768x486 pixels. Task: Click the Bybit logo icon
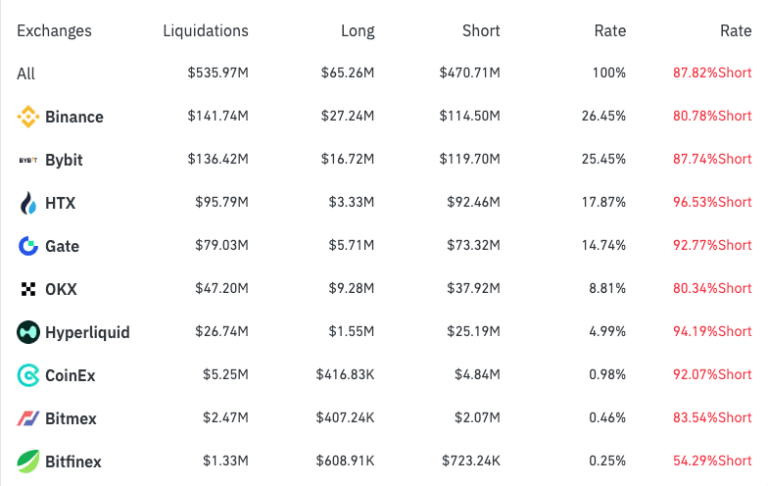point(28,160)
